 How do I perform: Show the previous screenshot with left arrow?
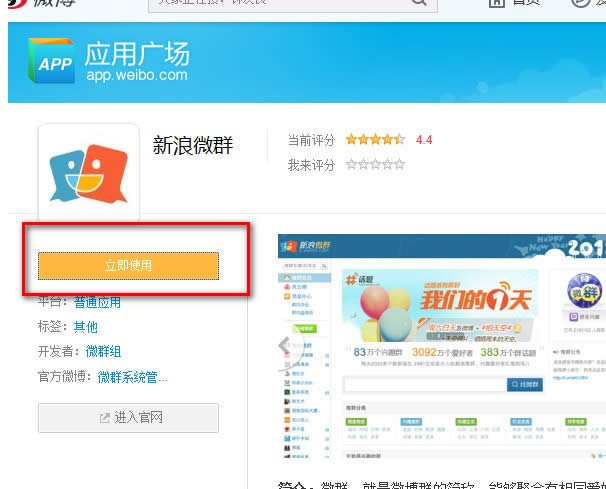point(284,344)
